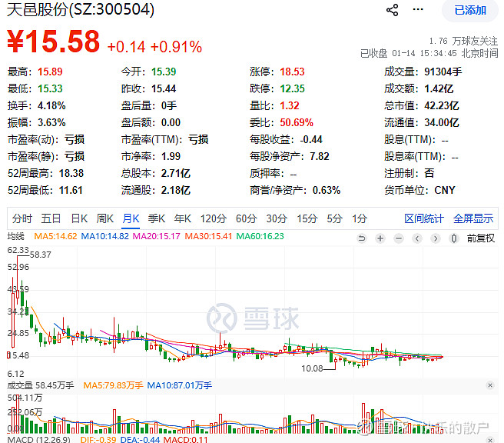This screenshot has height=443, width=504.
Task: Click MA5:14.62 moving average label
Action: (55, 236)
